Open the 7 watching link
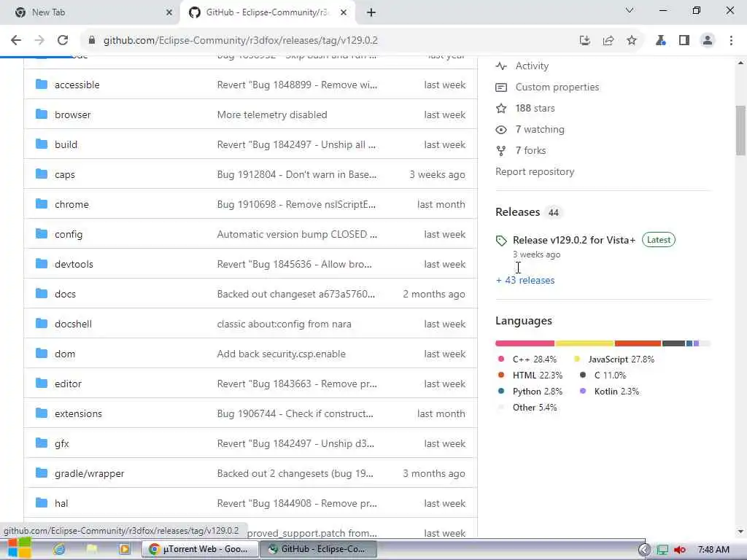The height and width of the screenshot is (560, 747). click(540, 130)
